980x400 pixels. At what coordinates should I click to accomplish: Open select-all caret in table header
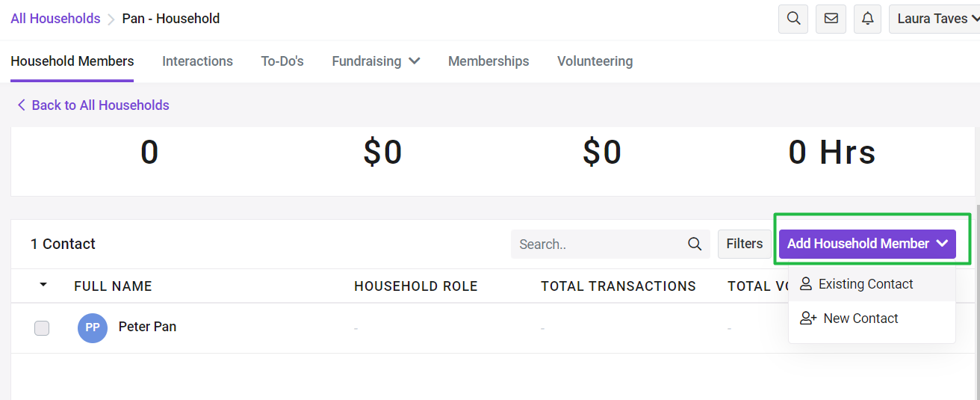coord(43,285)
